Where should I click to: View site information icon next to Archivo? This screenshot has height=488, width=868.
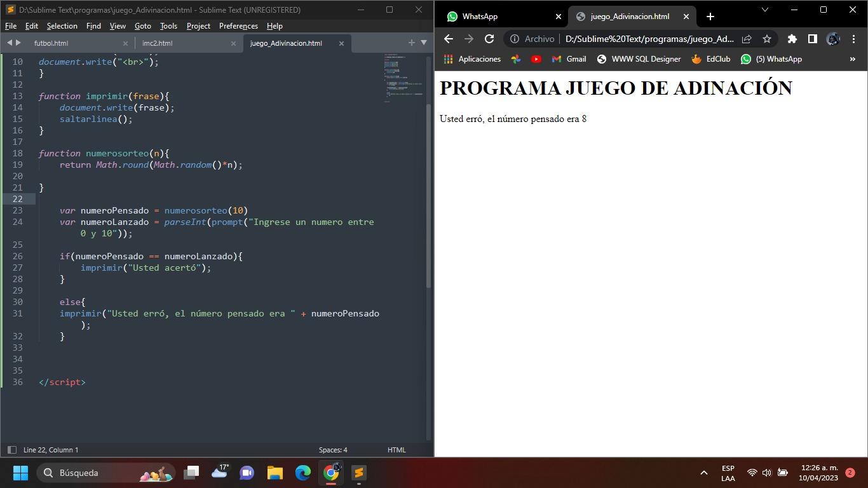pos(515,39)
